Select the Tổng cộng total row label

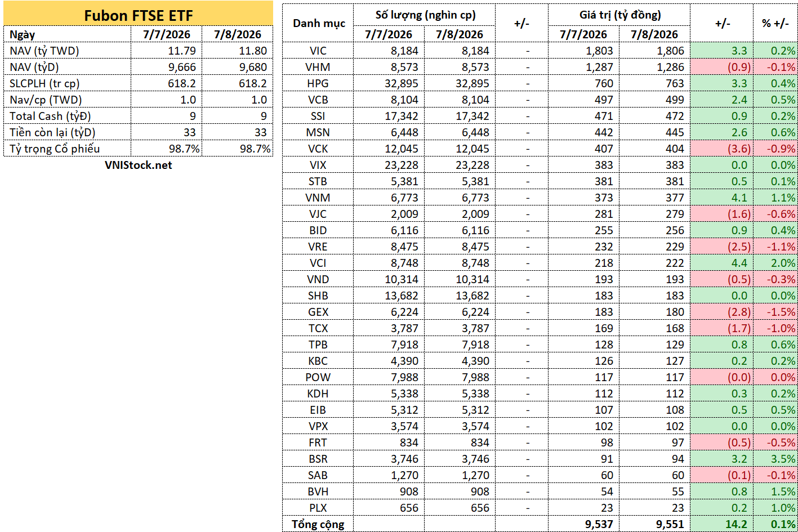(318, 524)
